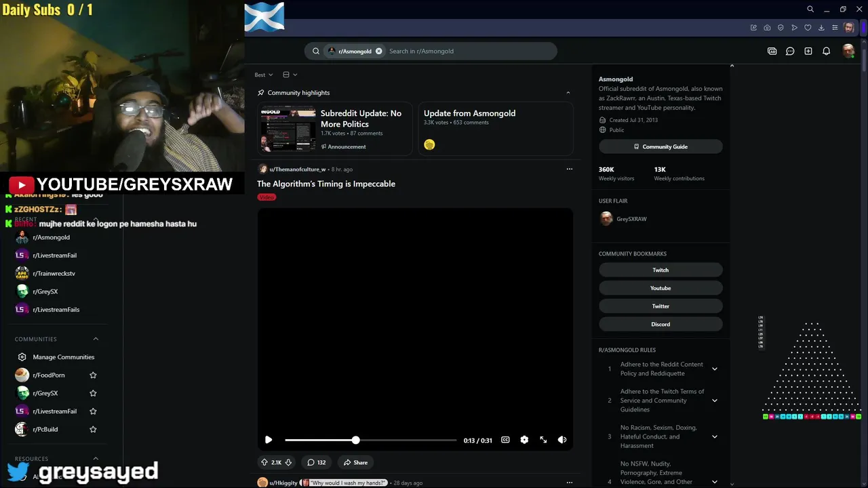Click the heart bookmark icon in address bar
868x488 pixels.
click(808, 28)
